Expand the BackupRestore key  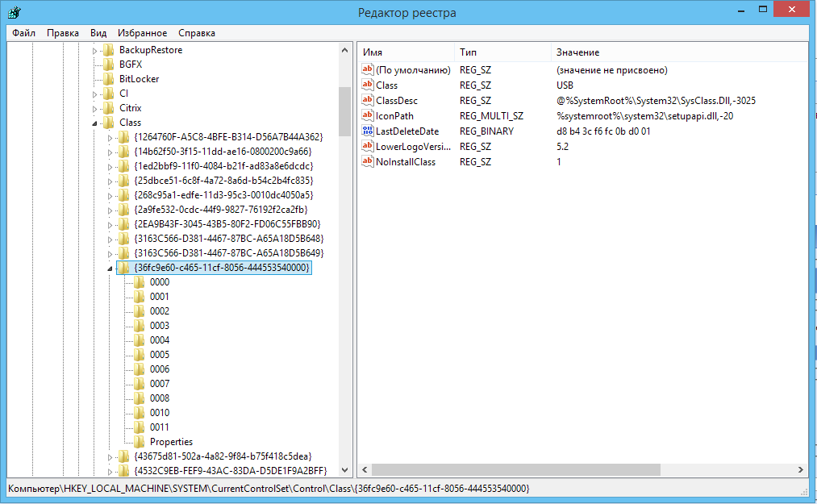tap(95, 51)
